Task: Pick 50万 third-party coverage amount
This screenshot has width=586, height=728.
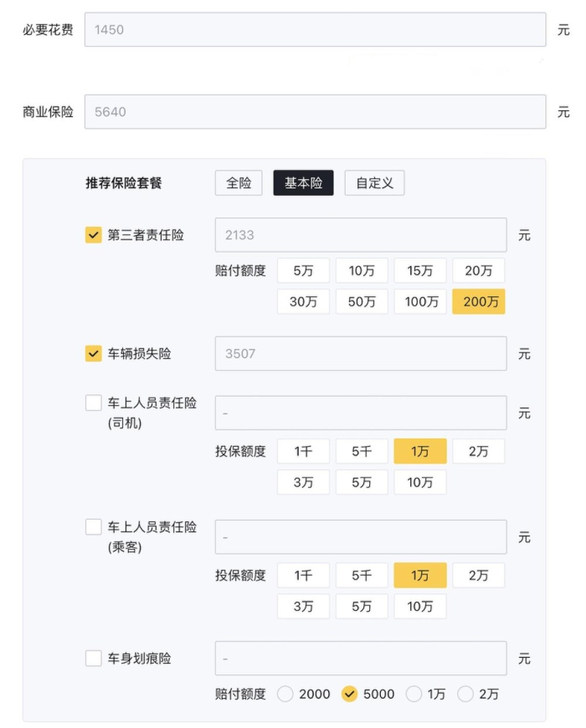Action: pos(362,302)
